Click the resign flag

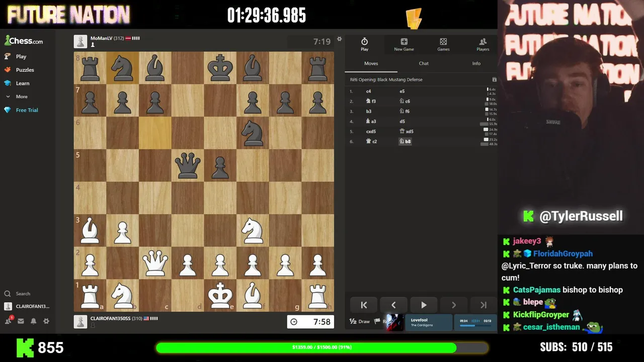[x=377, y=321]
